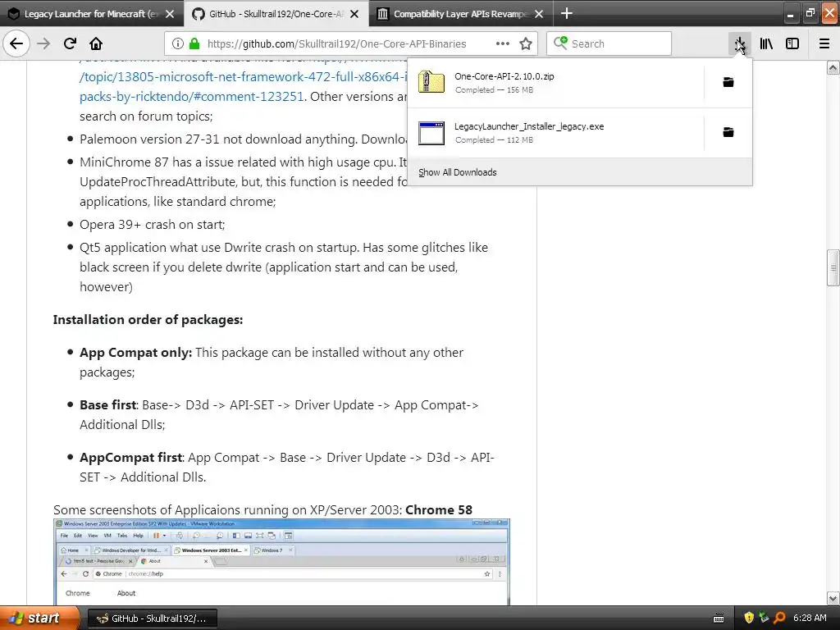Click the search engine magnifier icon
840x630 pixels.
[560, 43]
